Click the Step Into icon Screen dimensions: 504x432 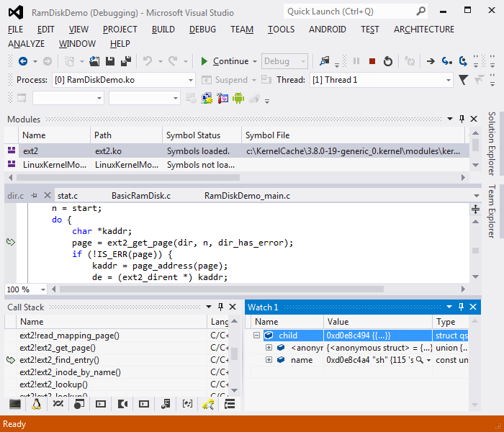click(x=447, y=61)
